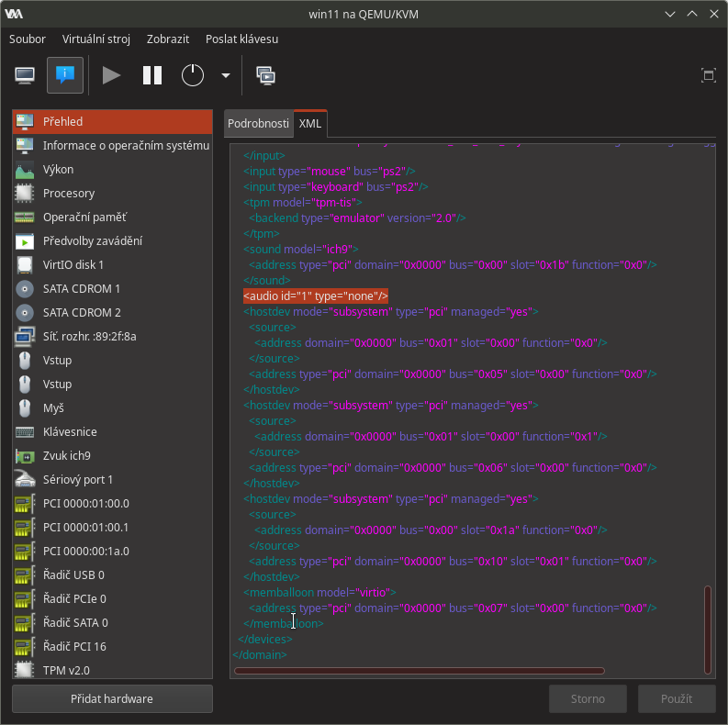Click input type="mouse" bus="ps2" line
Image resolution: width=728 pixels, height=725 pixels.
pos(330,172)
